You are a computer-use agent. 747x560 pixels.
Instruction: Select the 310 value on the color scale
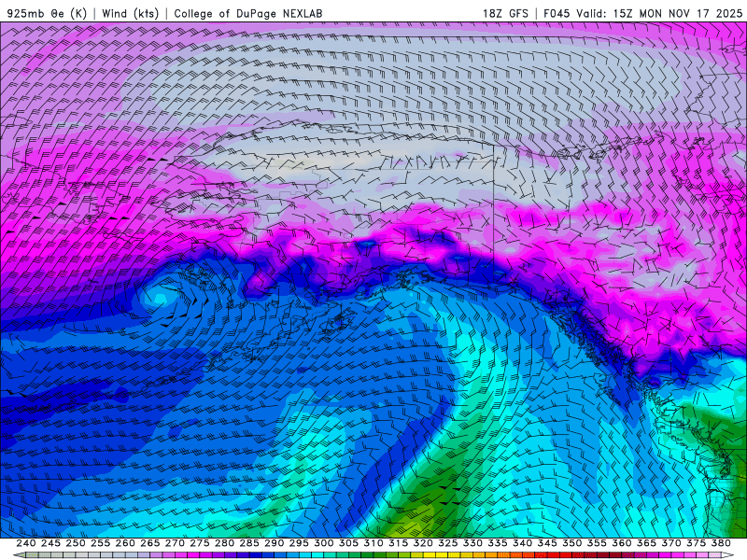pyautogui.click(x=373, y=543)
